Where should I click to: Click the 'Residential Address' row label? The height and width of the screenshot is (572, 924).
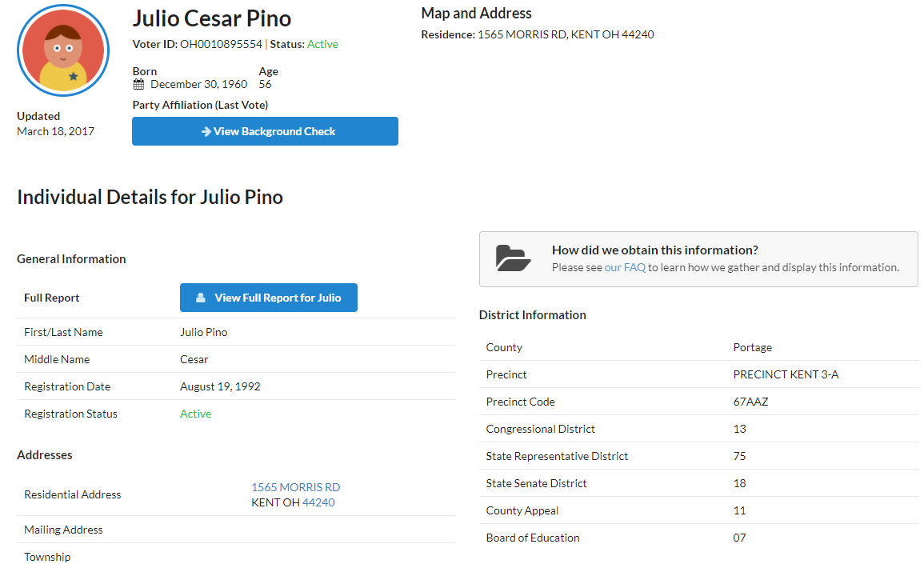[73, 495]
